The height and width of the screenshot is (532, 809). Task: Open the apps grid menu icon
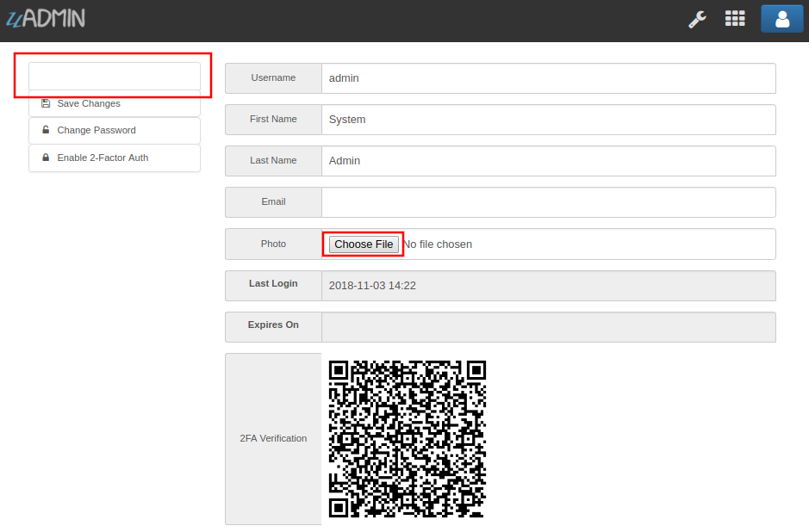pos(735,19)
